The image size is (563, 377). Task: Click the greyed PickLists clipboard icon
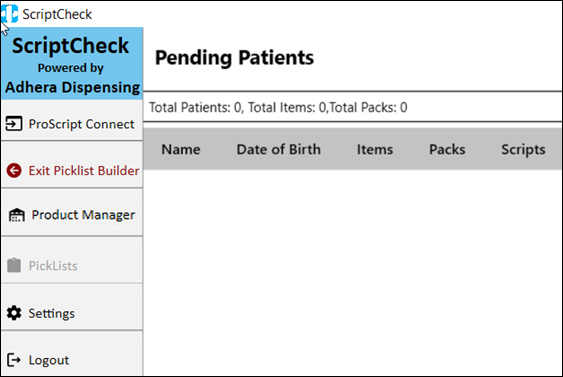tap(14, 265)
